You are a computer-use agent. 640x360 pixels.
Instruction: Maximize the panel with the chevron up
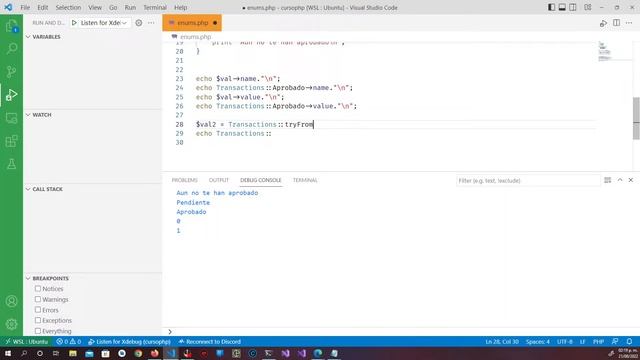(620, 180)
